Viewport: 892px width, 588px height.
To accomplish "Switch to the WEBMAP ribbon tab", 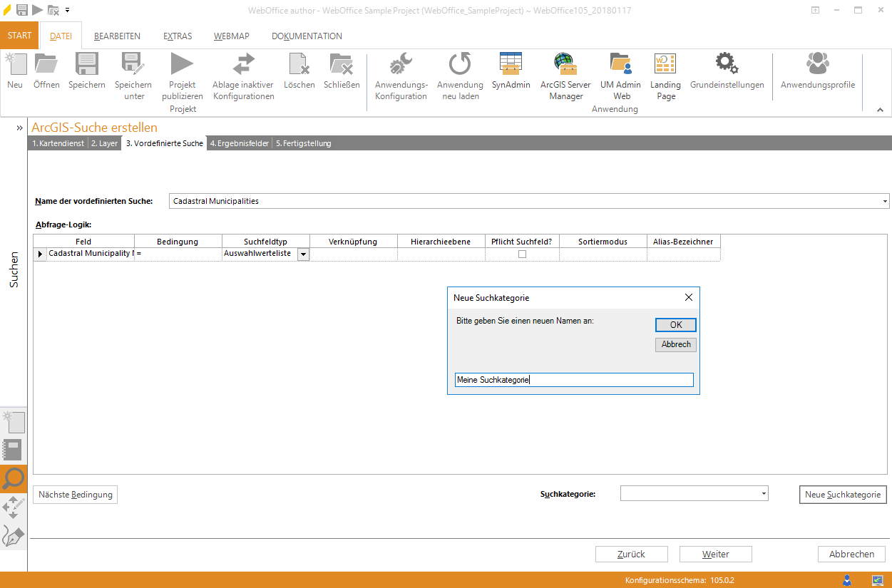I will (227, 36).
